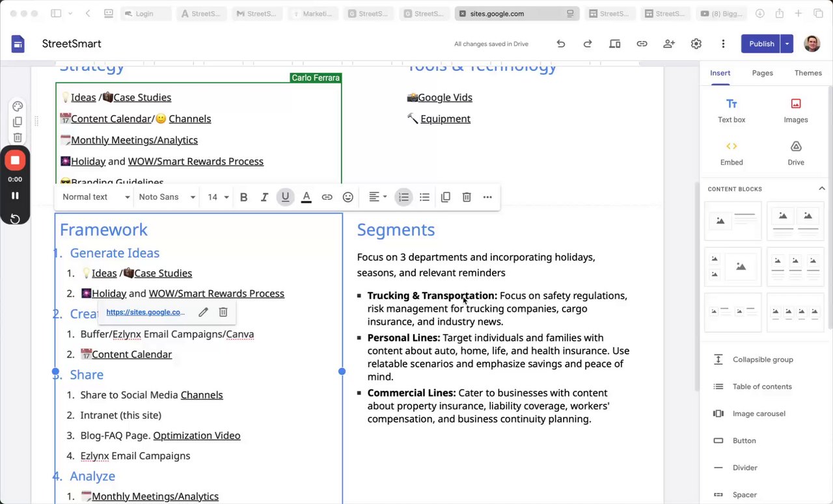This screenshot has height=504, width=833.
Task: Open the More options three-dot menu
Action: click(723, 44)
